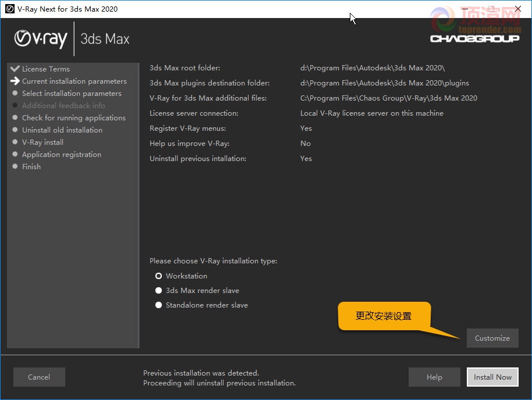The height and width of the screenshot is (400, 532).
Task: Select License Terms step
Action: [46, 69]
